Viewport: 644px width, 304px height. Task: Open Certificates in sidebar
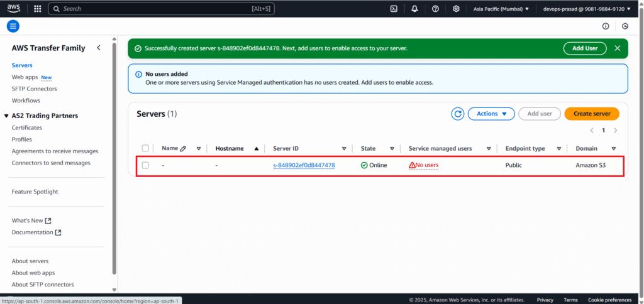[27, 128]
